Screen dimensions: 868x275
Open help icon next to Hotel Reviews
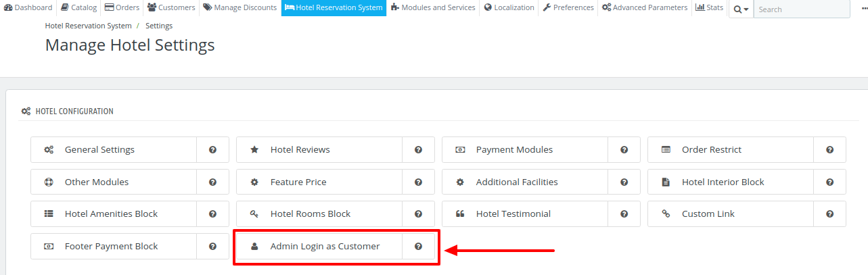(418, 150)
